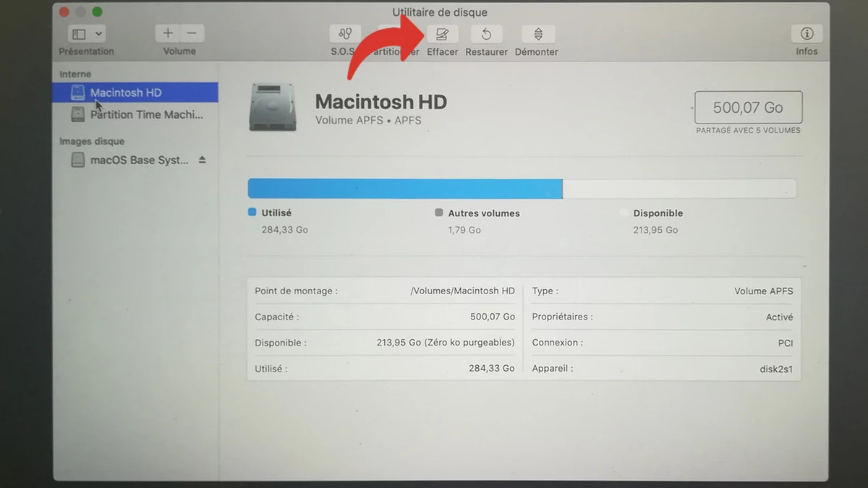Click the large Macintosh HD drive icon
This screenshot has width=868, height=488.
tap(273, 107)
